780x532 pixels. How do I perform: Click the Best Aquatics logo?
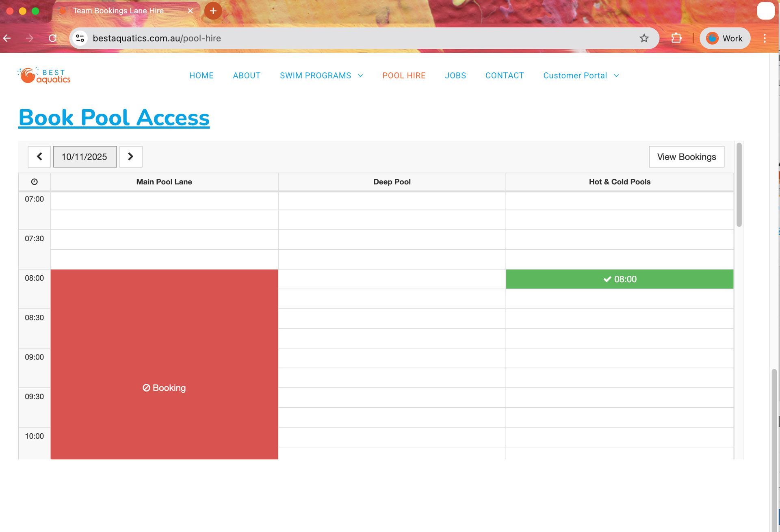coord(44,76)
